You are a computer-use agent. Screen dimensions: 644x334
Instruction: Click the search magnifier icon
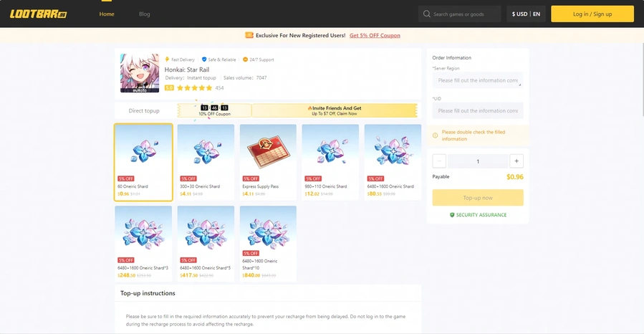427,14
